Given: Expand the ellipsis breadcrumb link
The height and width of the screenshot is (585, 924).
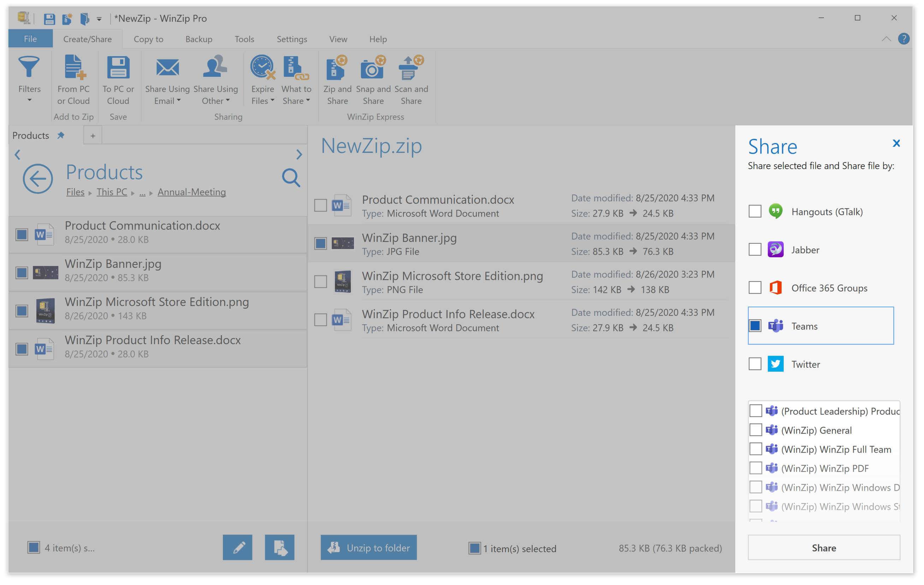Looking at the screenshot, I should point(142,192).
